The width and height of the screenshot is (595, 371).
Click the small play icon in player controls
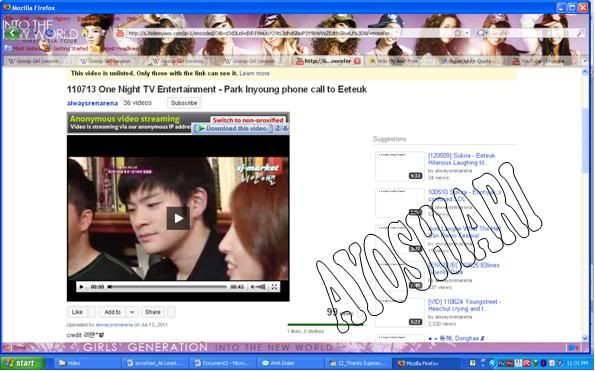point(81,287)
